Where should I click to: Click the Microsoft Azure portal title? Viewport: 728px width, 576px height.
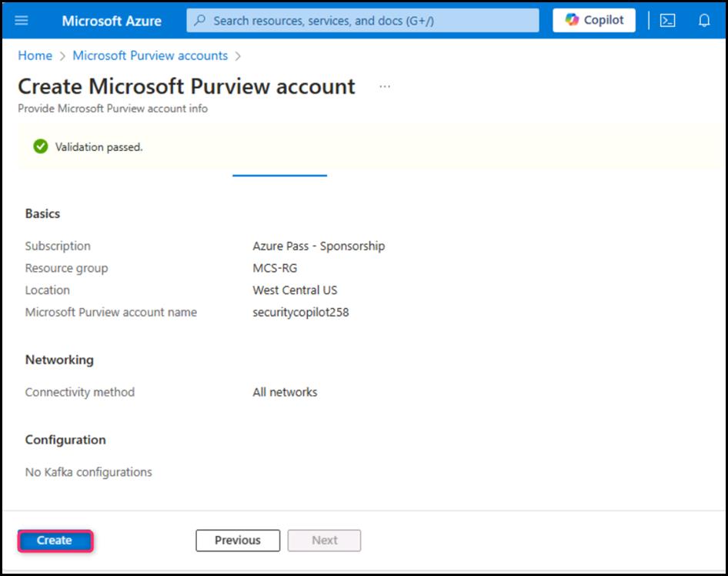tap(112, 21)
